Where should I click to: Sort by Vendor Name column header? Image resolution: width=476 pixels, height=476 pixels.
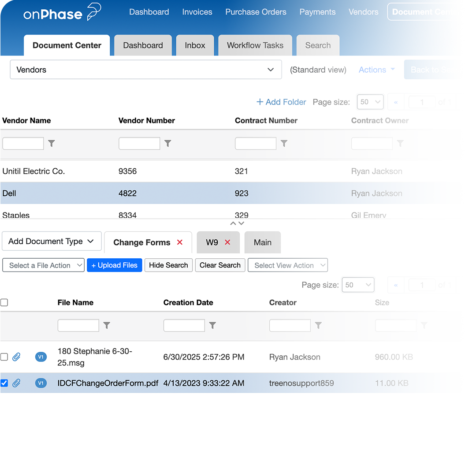(26, 120)
